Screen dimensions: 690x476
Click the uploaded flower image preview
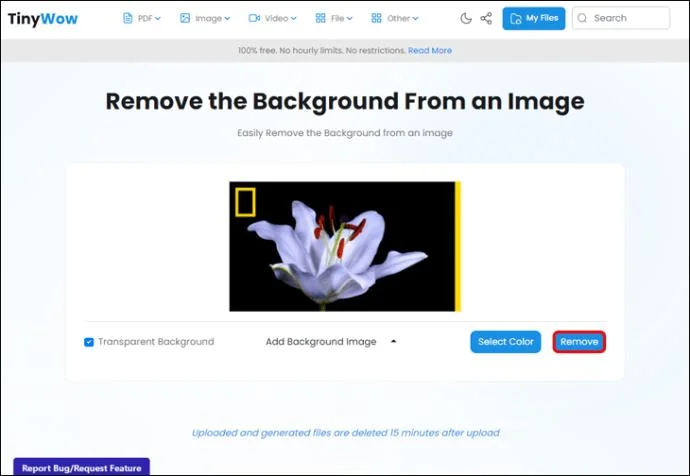pos(345,246)
